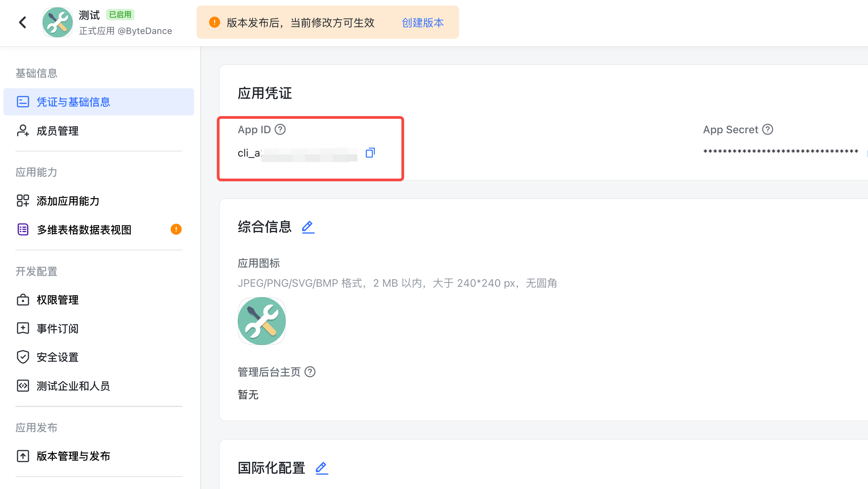The image size is (868, 489).
Task: Select the 权限管理 lock icon
Action: coord(23,300)
